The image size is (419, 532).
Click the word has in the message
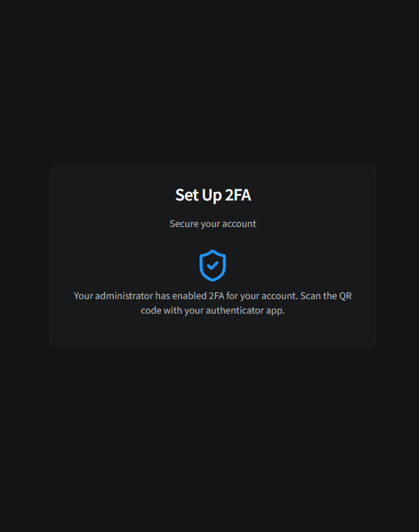[163, 296]
